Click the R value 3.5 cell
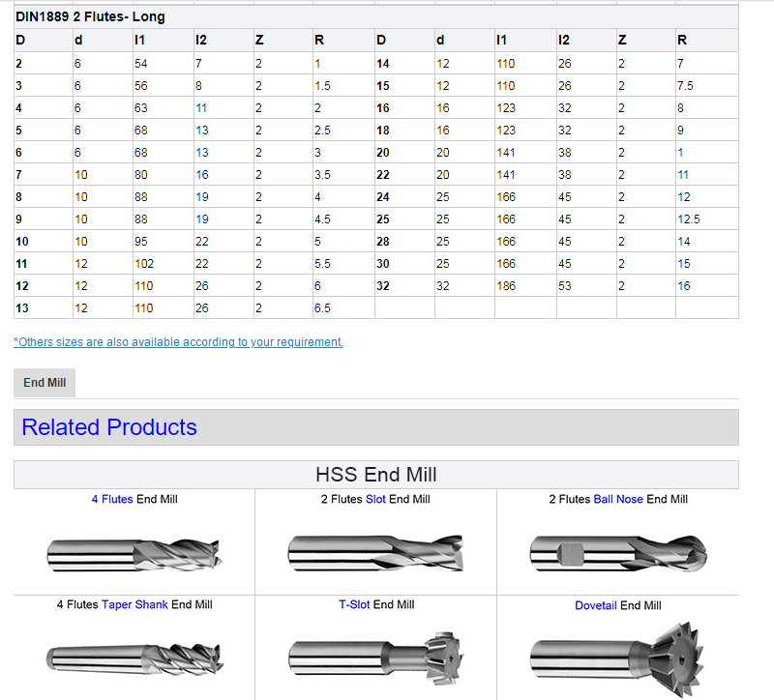 343,175
